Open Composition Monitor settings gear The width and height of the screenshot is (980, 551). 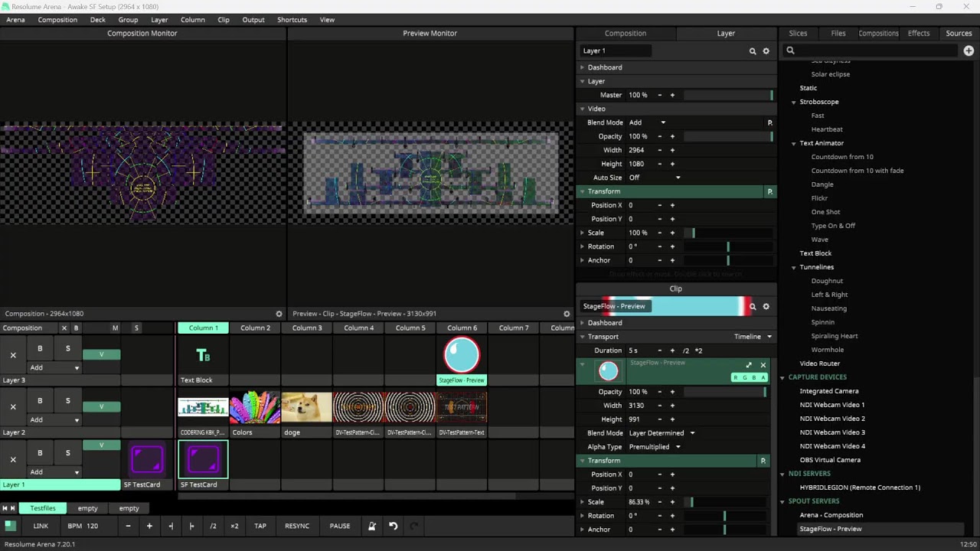[279, 314]
